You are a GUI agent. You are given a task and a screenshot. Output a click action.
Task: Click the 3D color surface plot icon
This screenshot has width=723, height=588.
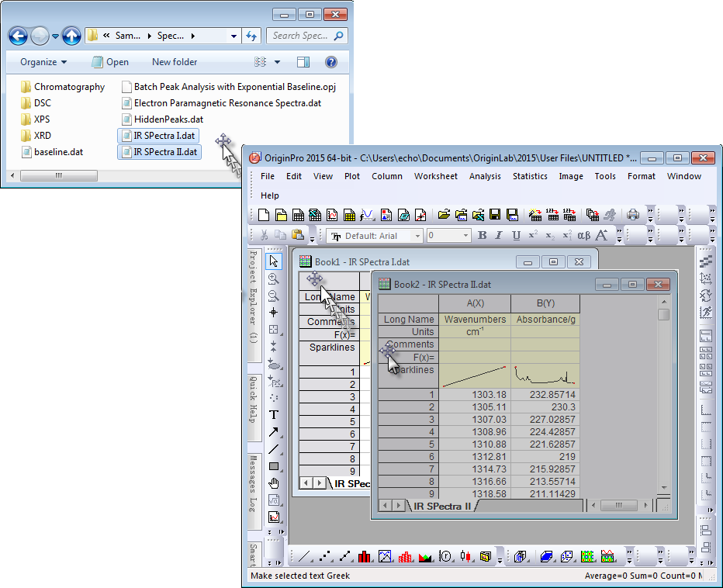546,557
